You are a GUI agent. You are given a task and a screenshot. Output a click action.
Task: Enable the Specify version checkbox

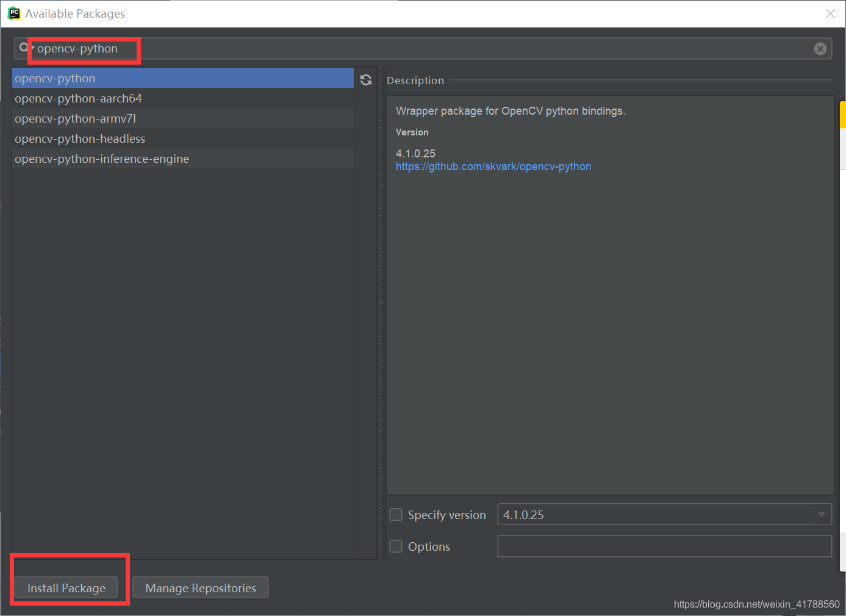[396, 515]
